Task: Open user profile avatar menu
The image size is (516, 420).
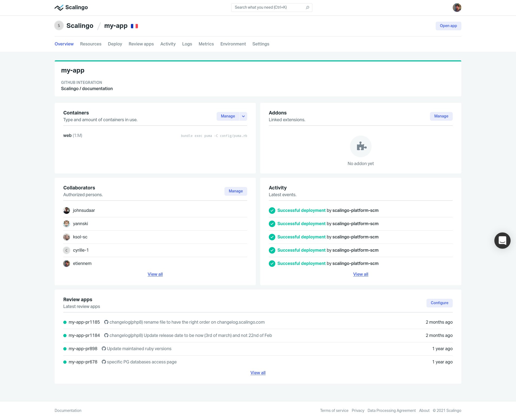Action: coord(457,8)
